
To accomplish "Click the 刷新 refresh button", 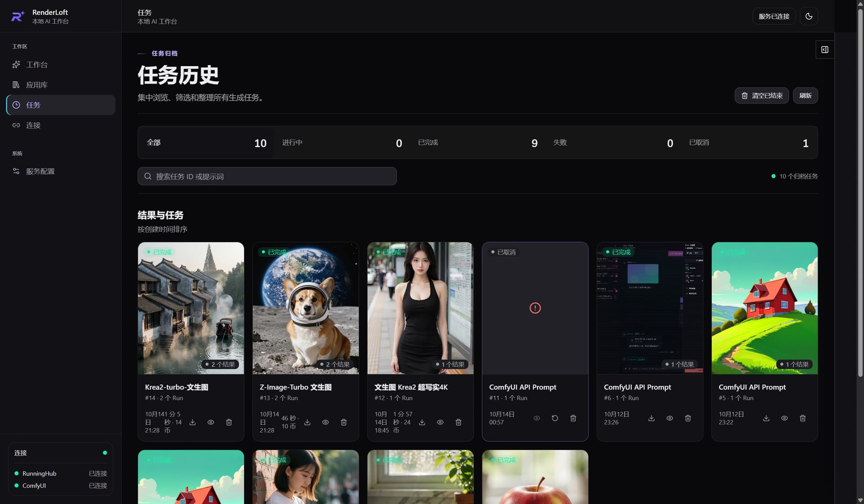I will coord(805,95).
